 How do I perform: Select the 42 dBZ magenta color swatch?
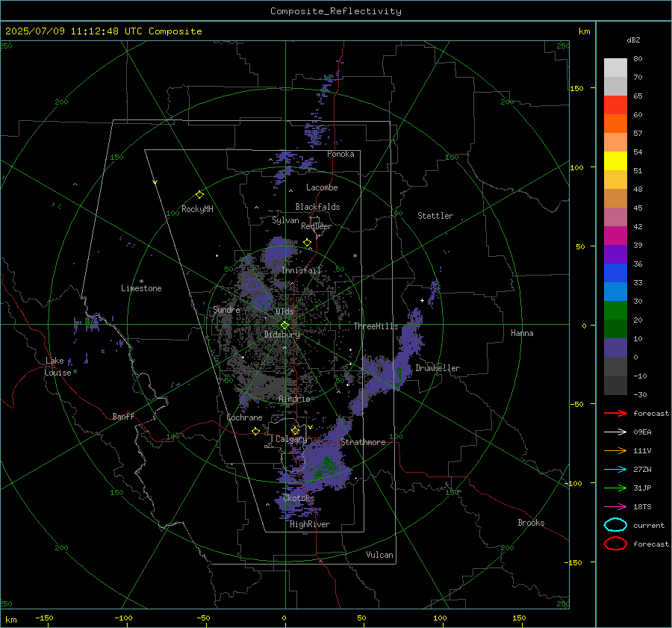pos(615,236)
